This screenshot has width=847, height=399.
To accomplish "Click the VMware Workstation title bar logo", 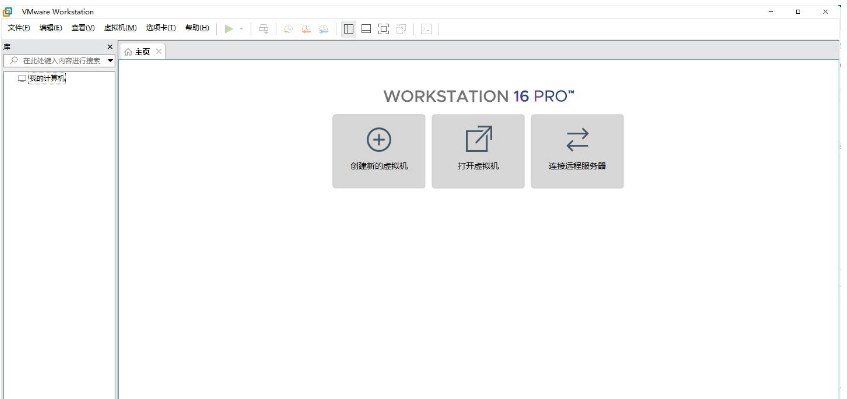I will [8, 11].
